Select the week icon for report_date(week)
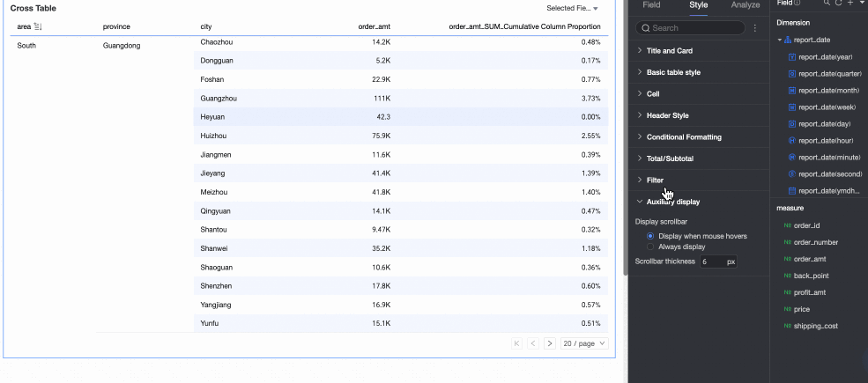868x383 pixels. [792, 107]
